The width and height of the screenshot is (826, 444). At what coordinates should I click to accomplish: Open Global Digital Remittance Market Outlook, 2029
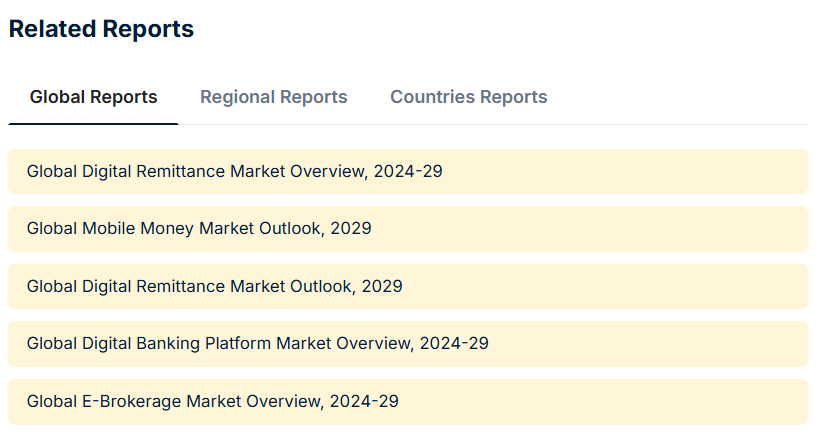[214, 286]
